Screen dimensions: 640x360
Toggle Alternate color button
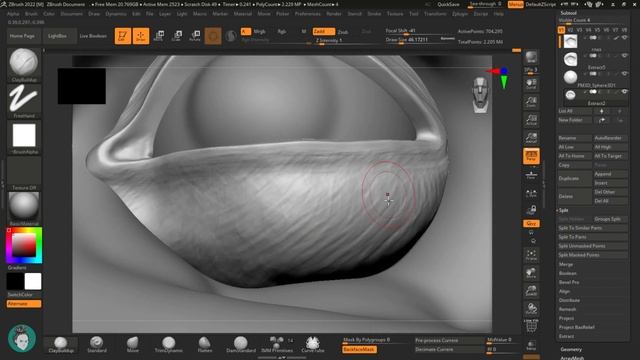click(24, 304)
